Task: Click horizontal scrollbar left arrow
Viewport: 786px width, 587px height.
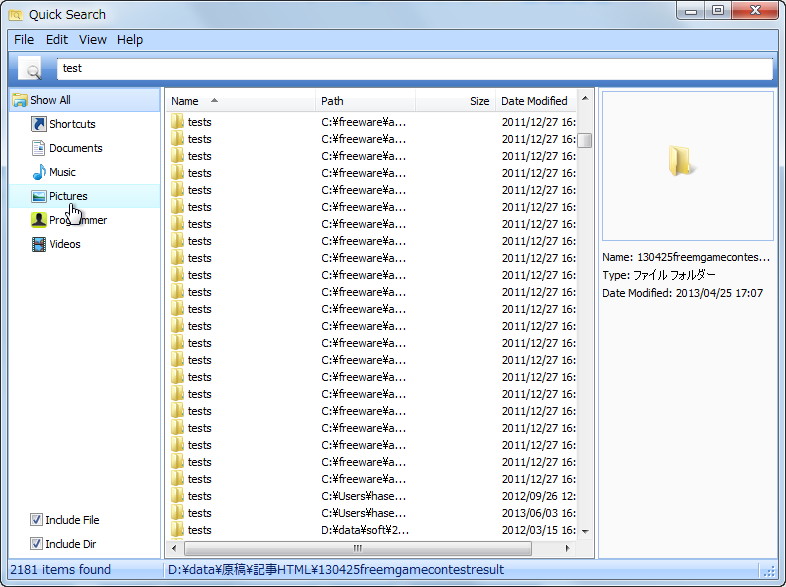Action: point(174,548)
